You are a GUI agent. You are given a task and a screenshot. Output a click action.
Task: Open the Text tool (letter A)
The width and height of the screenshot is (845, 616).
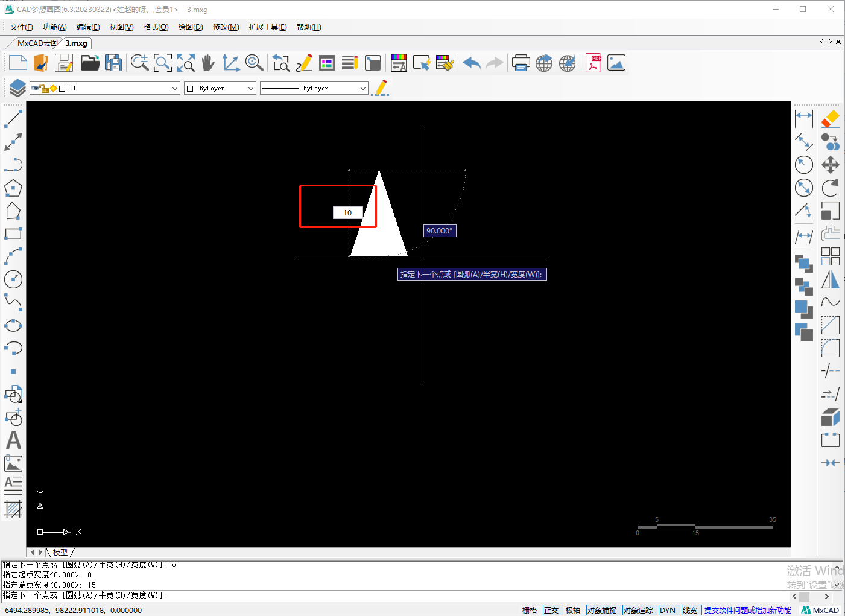pos(13,440)
